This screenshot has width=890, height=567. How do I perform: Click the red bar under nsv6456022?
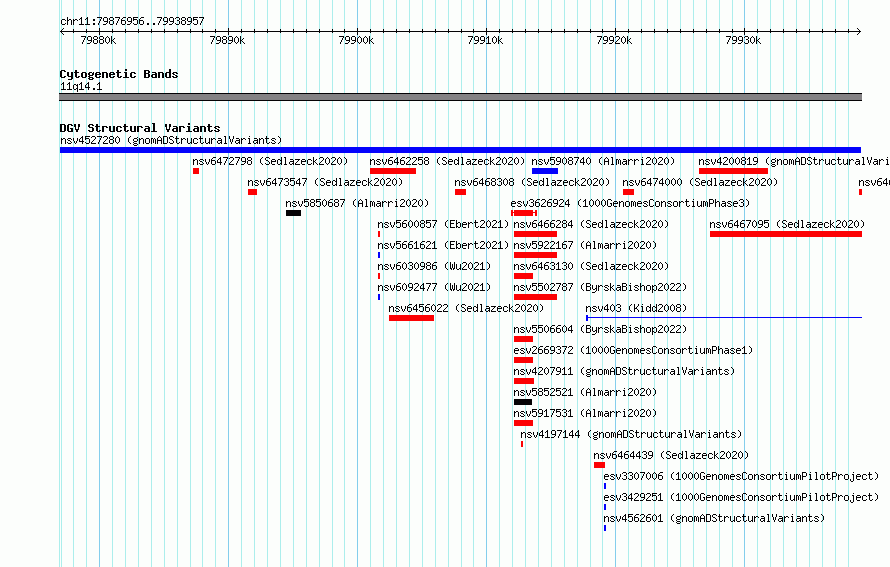point(412,318)
